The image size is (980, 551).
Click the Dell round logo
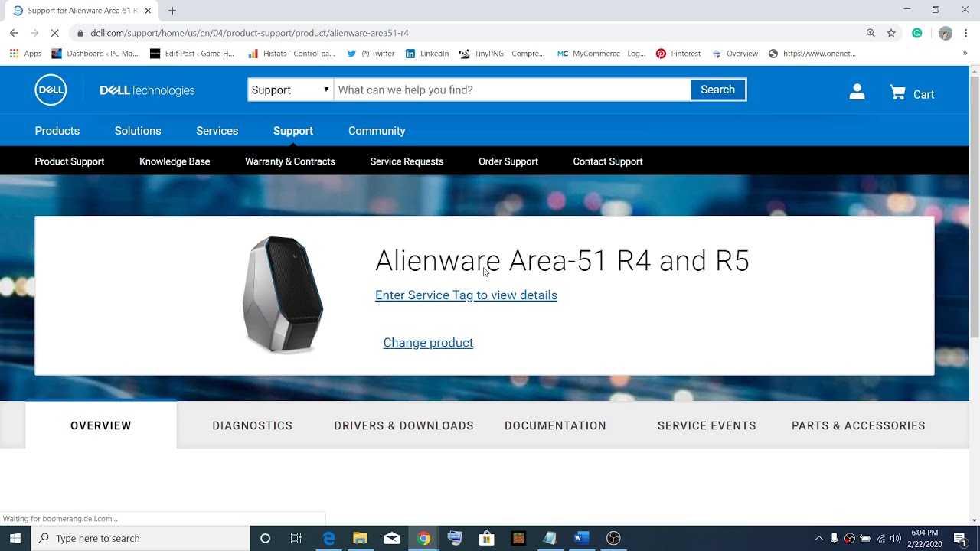pyautogui.click(x=51, y=90)
